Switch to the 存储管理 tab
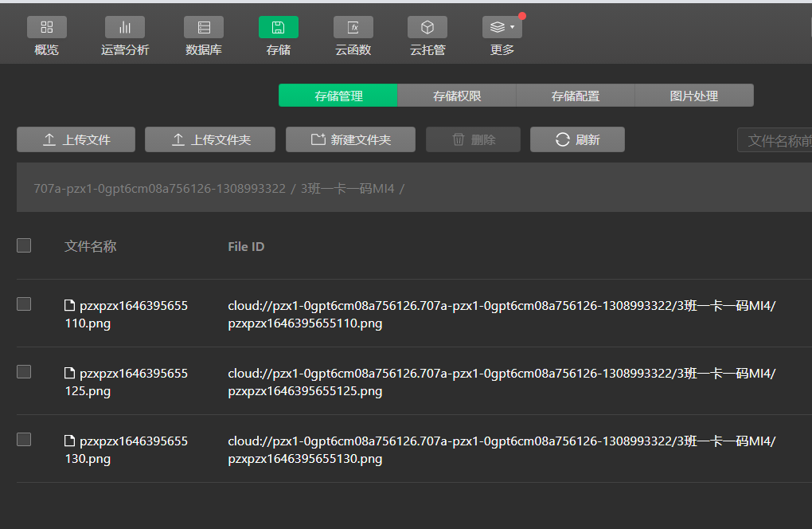The height and width of the screenshot is (529, 812). coord(338,96)
